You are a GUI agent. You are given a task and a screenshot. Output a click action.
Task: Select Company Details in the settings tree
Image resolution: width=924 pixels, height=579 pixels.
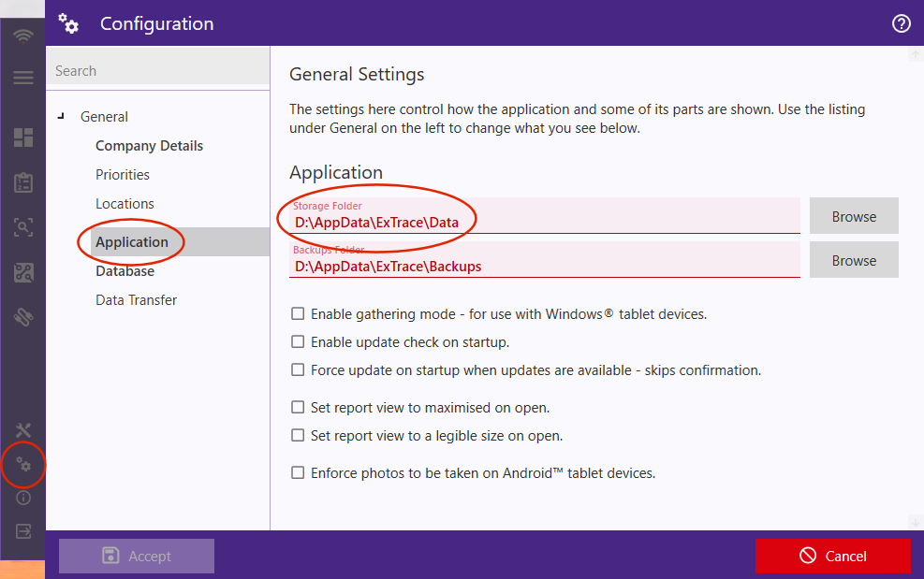(x=149, y=146)
